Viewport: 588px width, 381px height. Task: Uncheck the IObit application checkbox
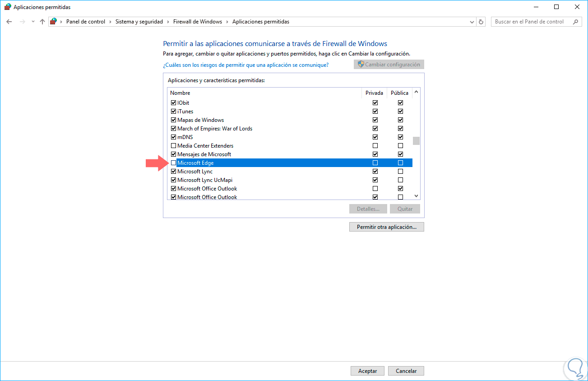point(174,103)
